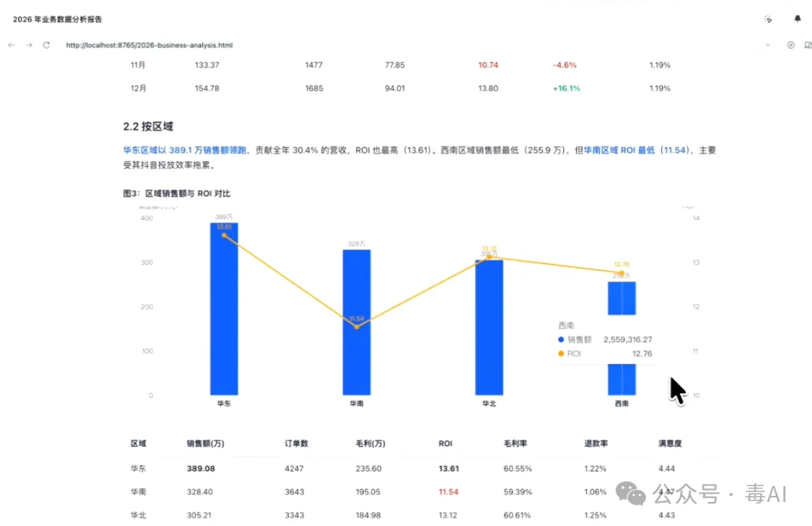Image resolution: width=812 pixels, height=526 pixels.
Task: Open the 华东区域以 389.1 万销售额领跑 link
Action: 184,151
